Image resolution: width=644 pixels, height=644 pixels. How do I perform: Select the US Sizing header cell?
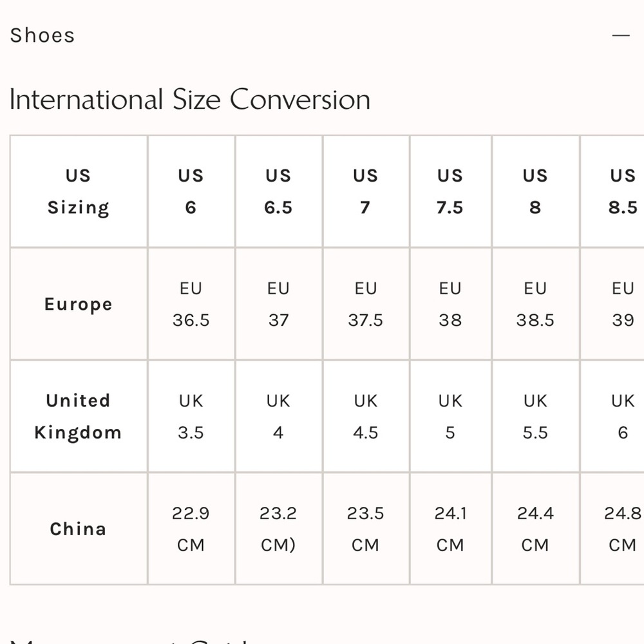78,191
